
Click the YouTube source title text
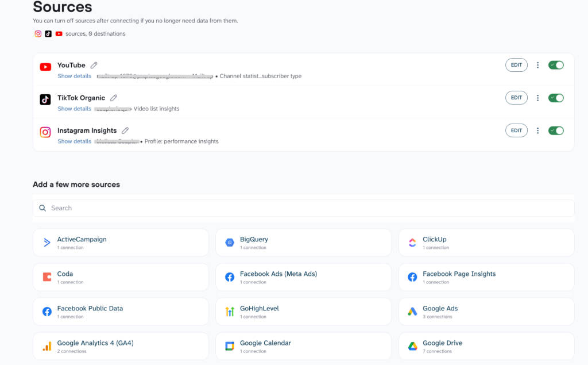pos(71,66)
